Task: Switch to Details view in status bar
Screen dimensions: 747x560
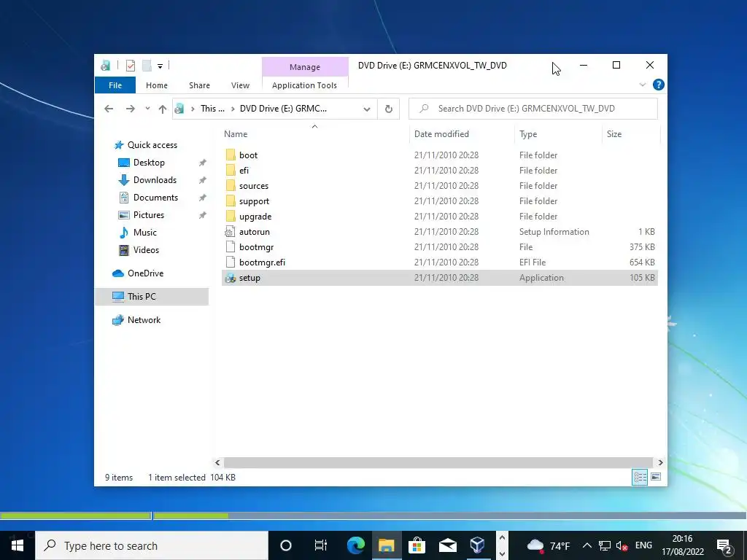Action: [x=639, y=477]
